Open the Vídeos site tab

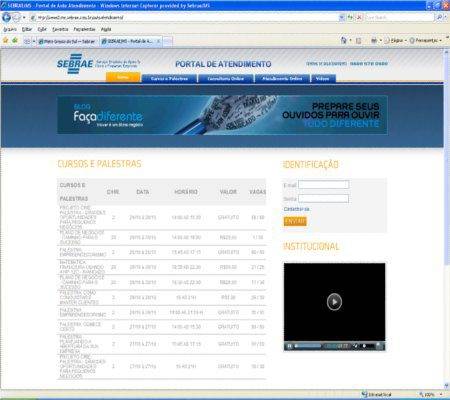322,79
